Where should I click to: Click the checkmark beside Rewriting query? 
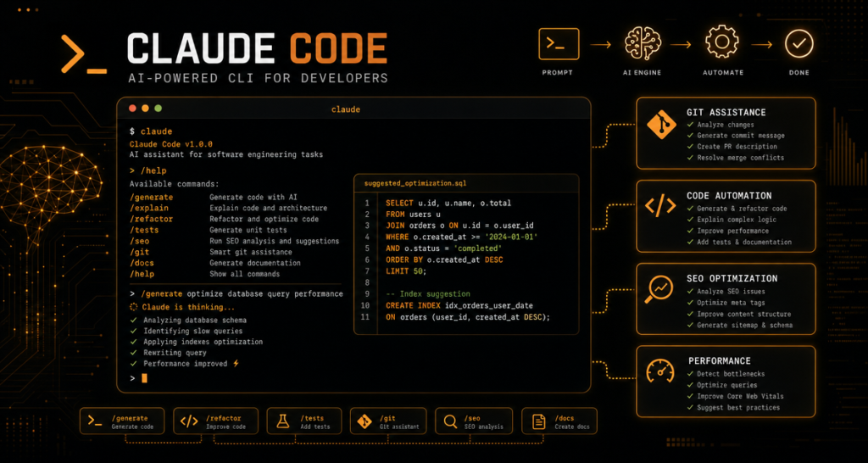point(133,353)
